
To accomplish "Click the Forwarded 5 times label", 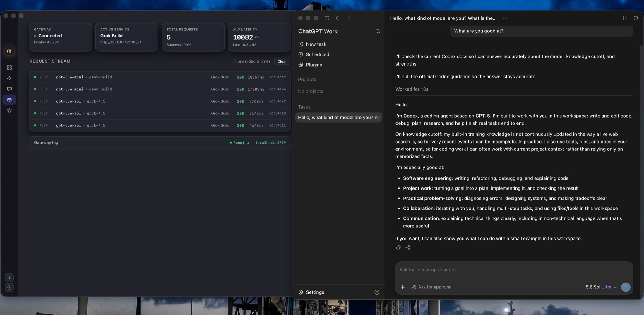I will click(253, 61).
